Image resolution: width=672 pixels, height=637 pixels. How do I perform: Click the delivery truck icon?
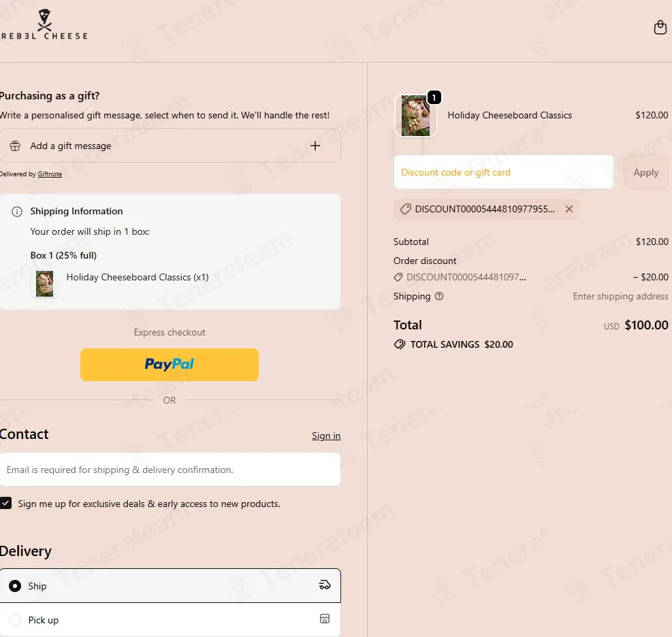coord(325,585)
